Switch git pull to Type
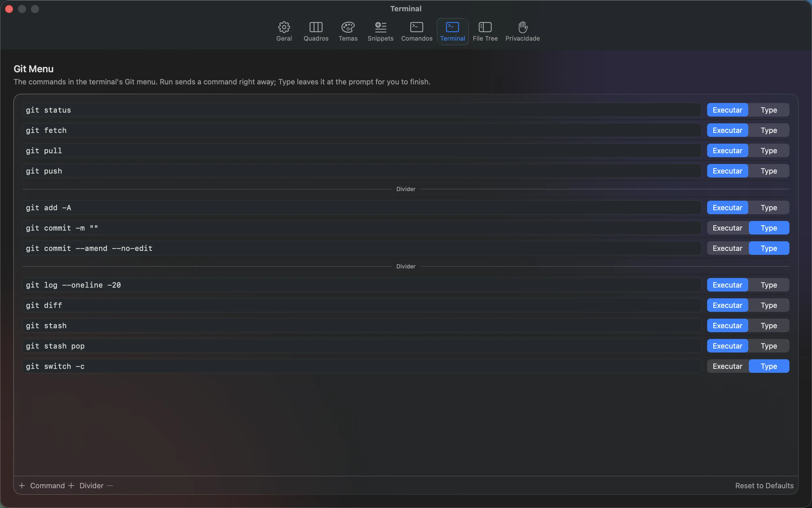Screen dimensions: 812x508 (x=769, y=150)
